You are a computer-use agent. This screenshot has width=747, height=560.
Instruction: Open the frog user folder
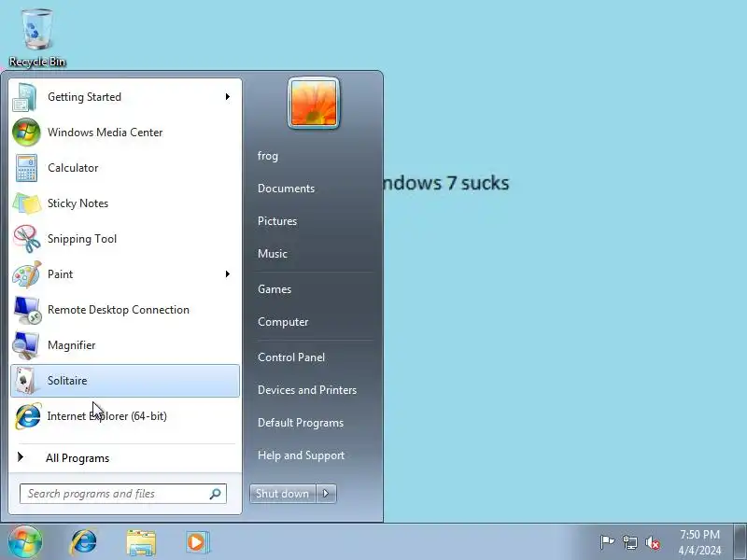coord(268,156)
